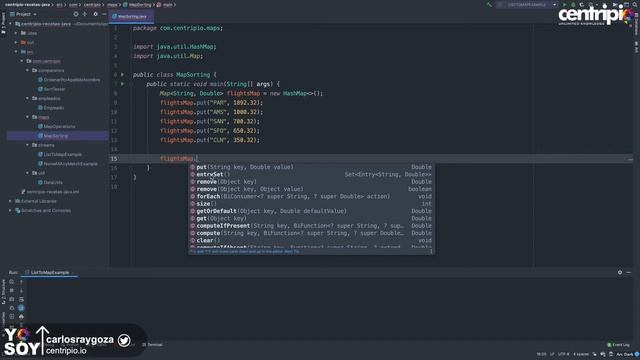Viewport: 640px width, 360px height.
Task: Toggle the highlighted blue Run panel icon
Action: (21, 308)
